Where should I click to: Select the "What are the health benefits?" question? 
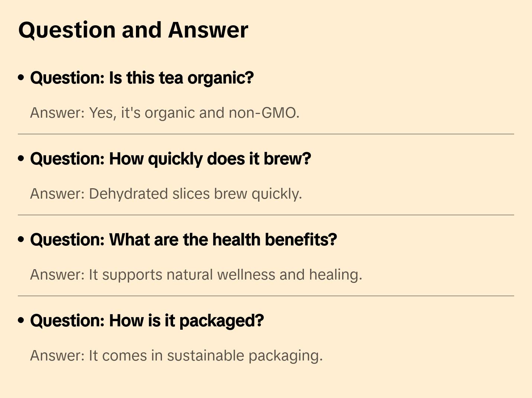point(184,240)
